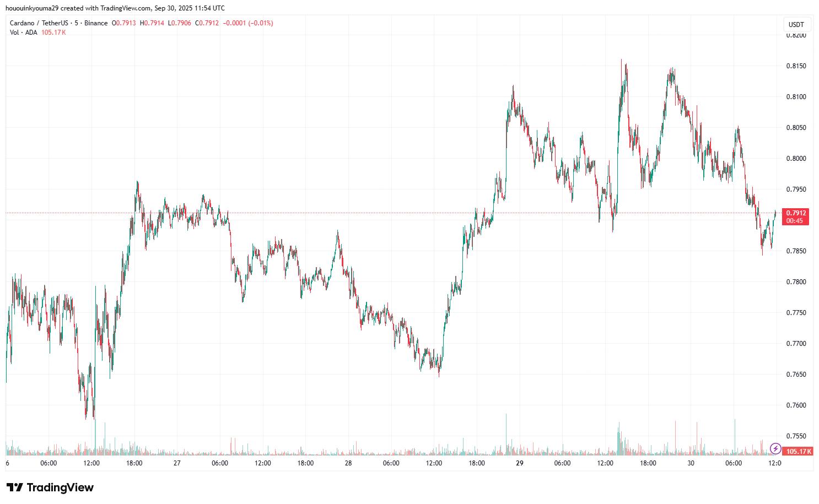Click the 27 date marker on time axis
This screenshot has width=819, height=504.
pos(177,463)
